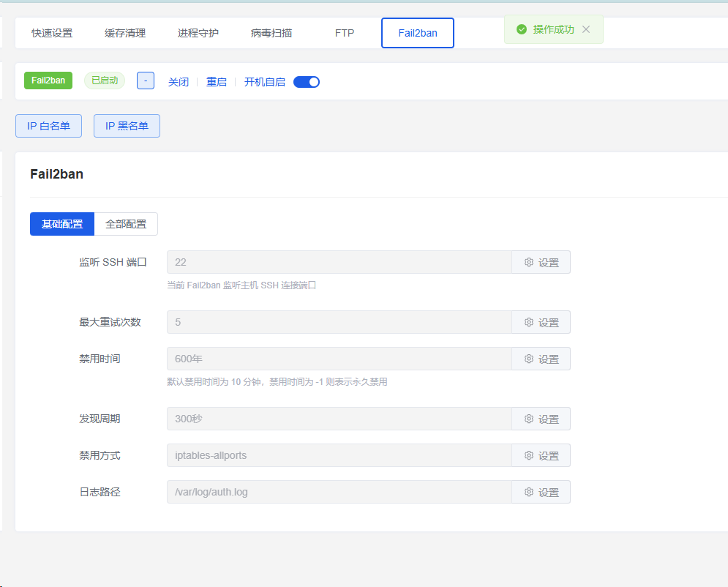Screen dimensions: 728x587
Task: Switch to the 缓存清理 tab
Action: tap(125, 33)
